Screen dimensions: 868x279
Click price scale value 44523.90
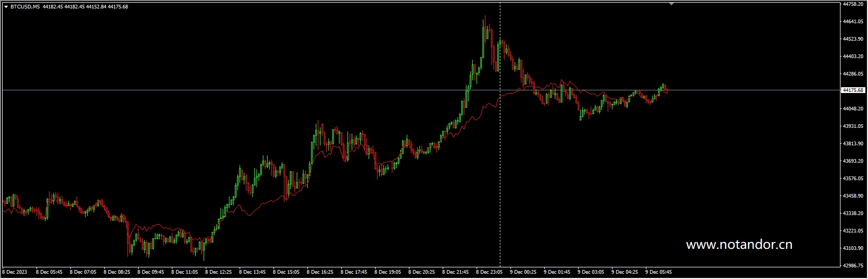point(853,39)
